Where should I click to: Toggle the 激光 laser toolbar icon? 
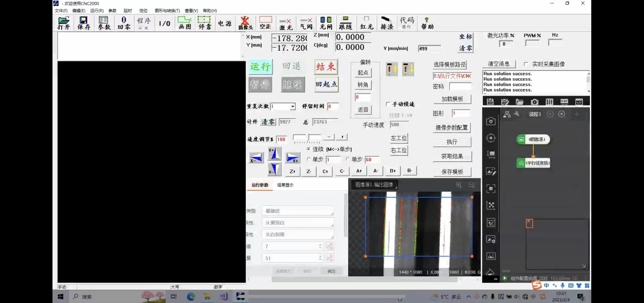(285, 23)
